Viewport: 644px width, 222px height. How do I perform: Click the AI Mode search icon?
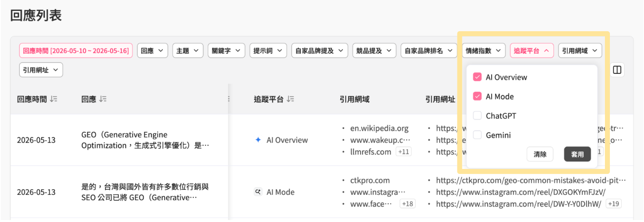coord(258,192)
